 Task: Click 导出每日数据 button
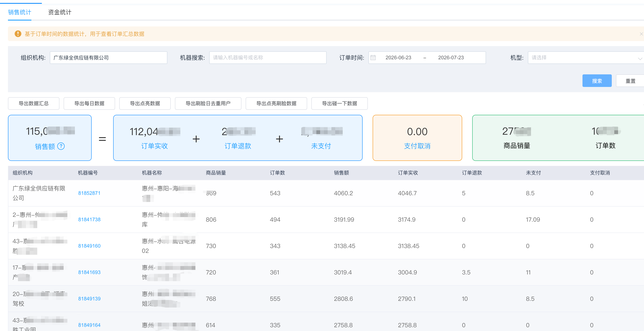coord(89,103)
